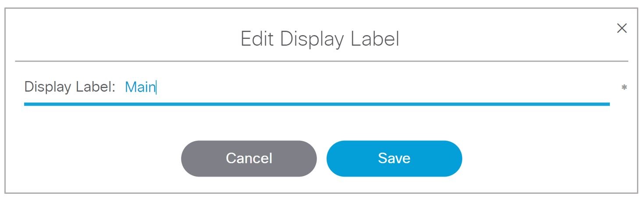Click the word 'Label' in the dialog heading
Image resolution: width=644 pixels, height=203 pixels.
[x=375, y=39]
